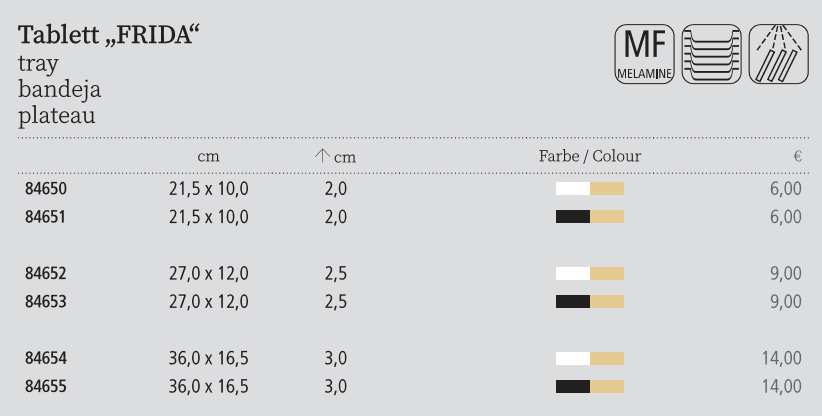Choose the black/beige swatch for article 84655

[589, 386]
